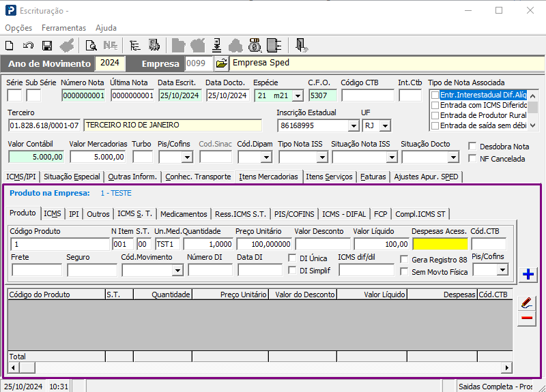Check the Gera Registro 88 checkbox
The height and width of the screenshot is (392, 546).
pyautogui.click(x=405, y=260)
